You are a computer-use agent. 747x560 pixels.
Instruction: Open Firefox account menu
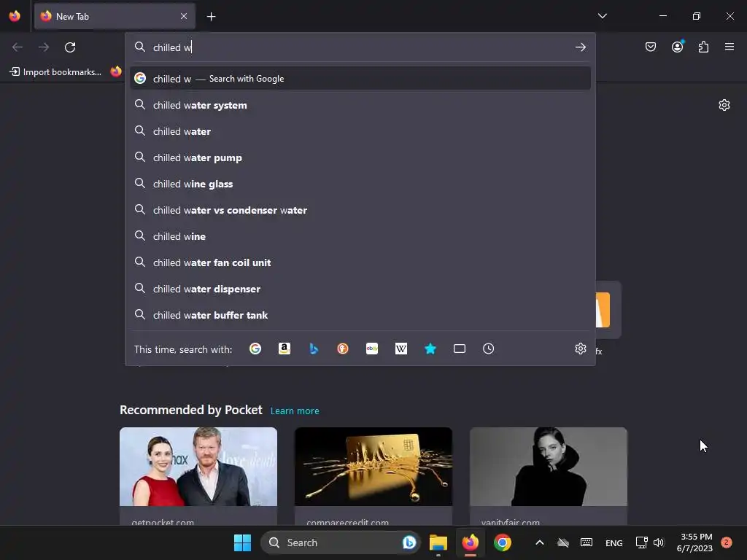(x=677, y=47)
